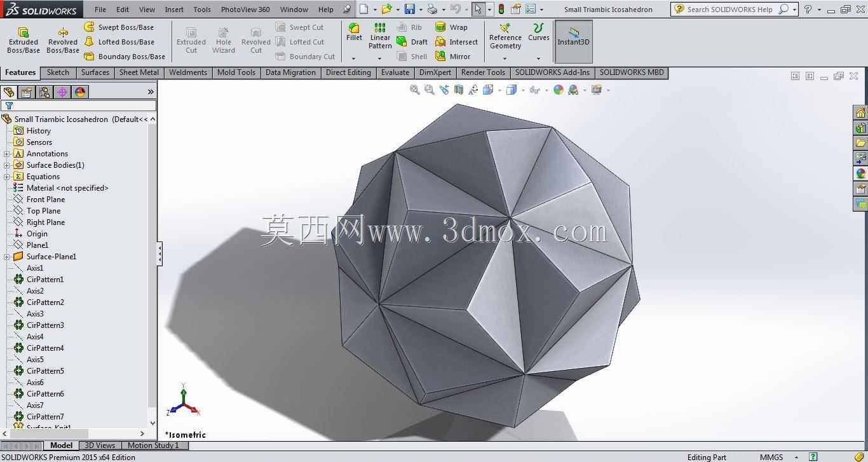The height and width of the screenshot is (462, 868).
Task: Switch to the Surfaces tab
Action: point(95,72)
